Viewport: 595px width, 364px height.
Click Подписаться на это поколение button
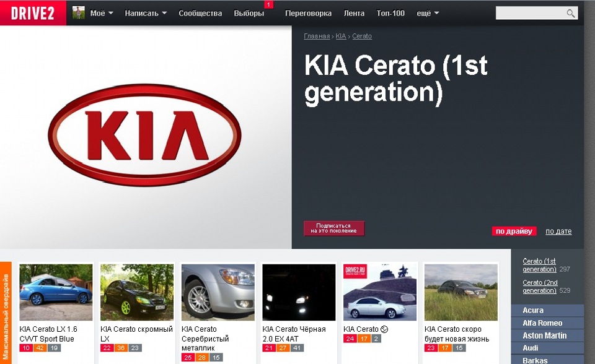pos(334,228)
